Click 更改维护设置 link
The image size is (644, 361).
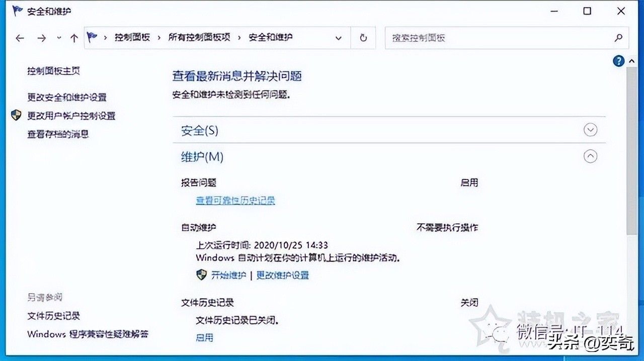[x=283, y=275]
